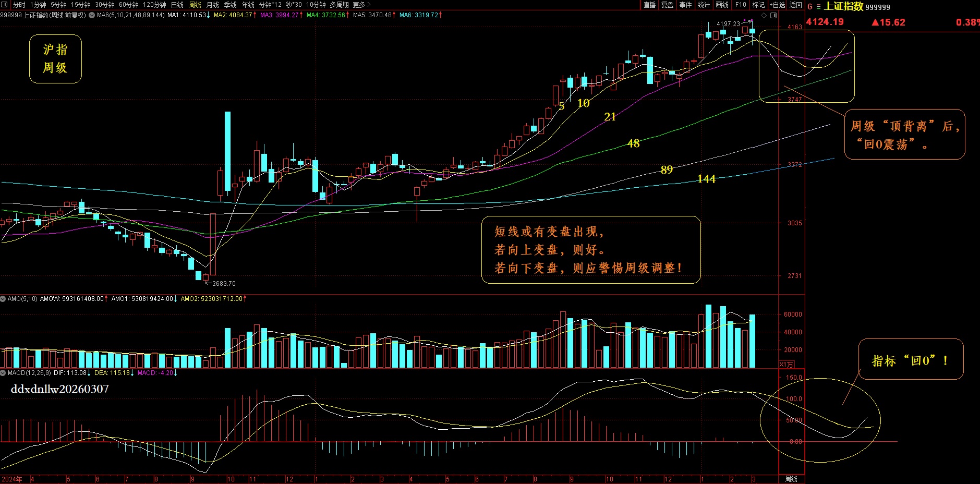Switch to the 月线 monthly chart

213,5
